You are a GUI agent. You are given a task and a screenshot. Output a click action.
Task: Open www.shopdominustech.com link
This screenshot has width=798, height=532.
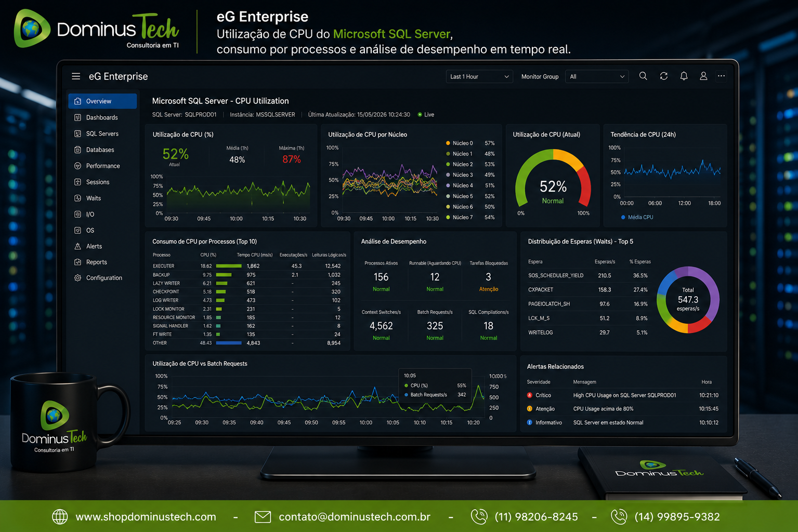coord(146,517)
